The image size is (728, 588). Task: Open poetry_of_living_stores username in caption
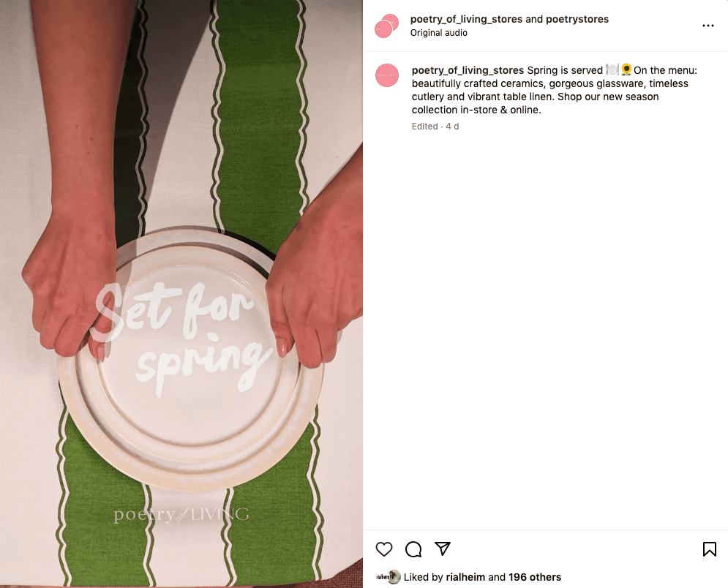[468, 70]
